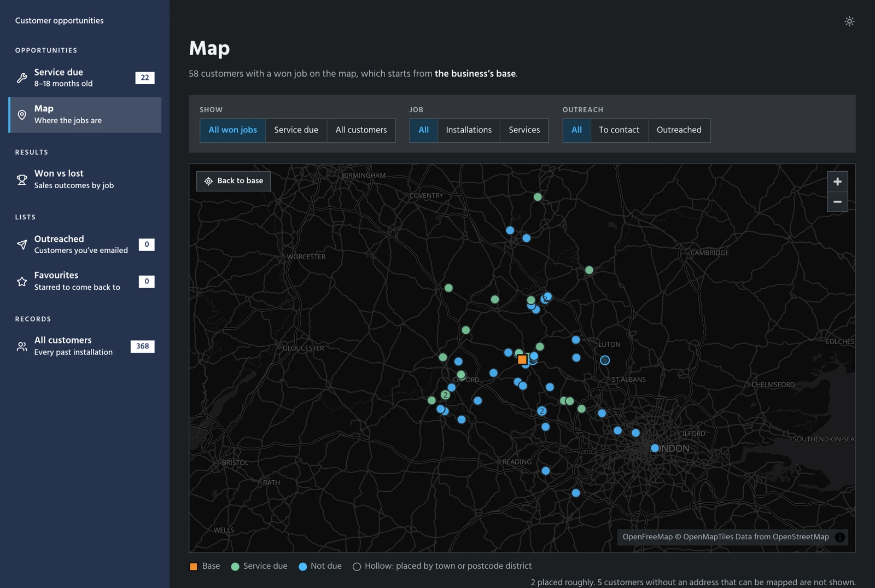Click the green marker south of Cambridge
875x588 pixels.
pos(589,270)
